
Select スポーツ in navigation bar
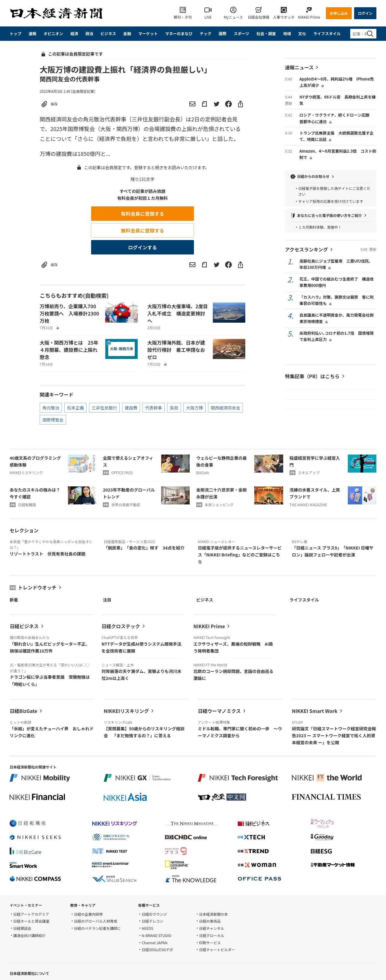[x=241, y=34]
